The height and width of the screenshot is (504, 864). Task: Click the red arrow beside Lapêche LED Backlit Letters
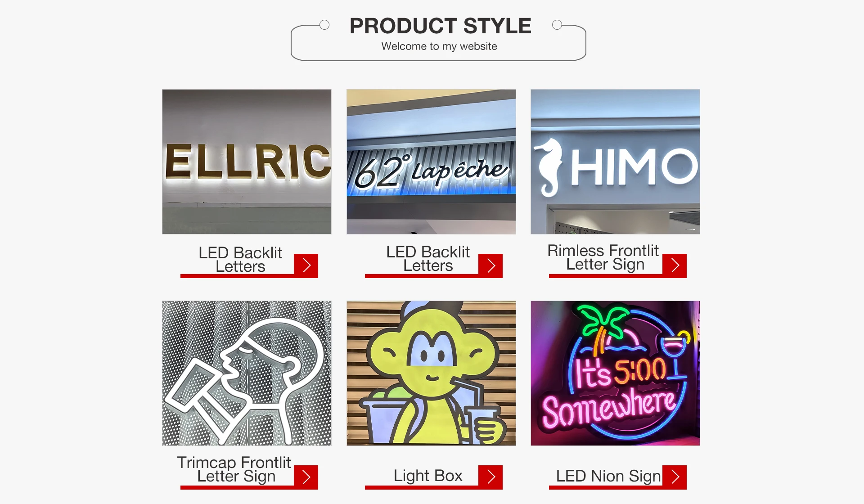[490, 265]
